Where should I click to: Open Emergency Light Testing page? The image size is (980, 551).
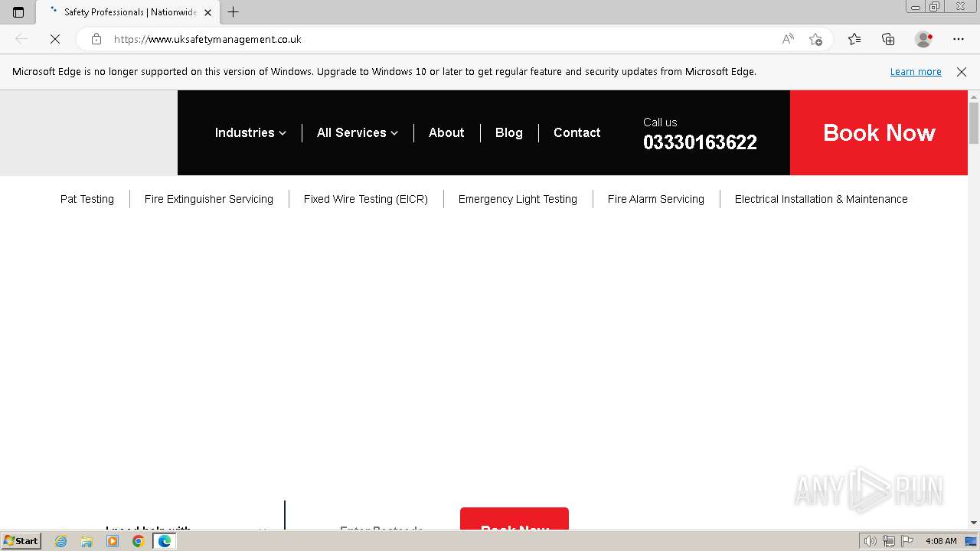[518, 199]
